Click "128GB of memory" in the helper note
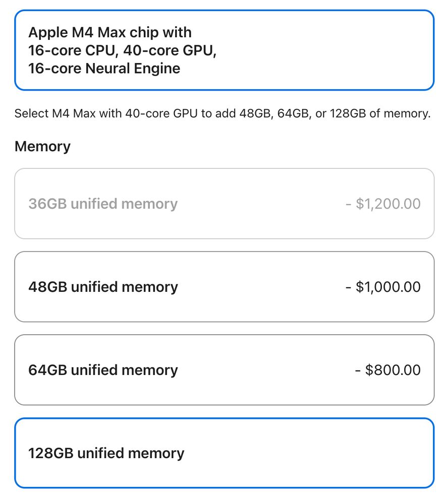448x504 pixels. pyautogui.click(x=379, y=113)
